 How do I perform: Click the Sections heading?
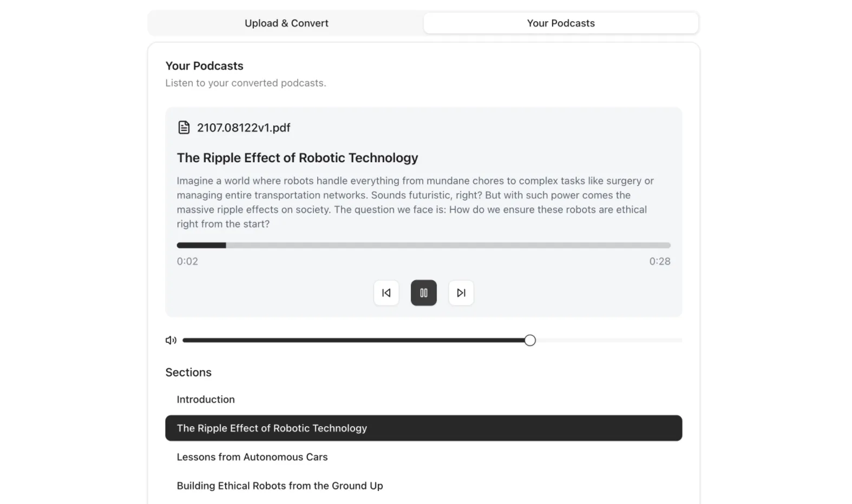(188, 373)
